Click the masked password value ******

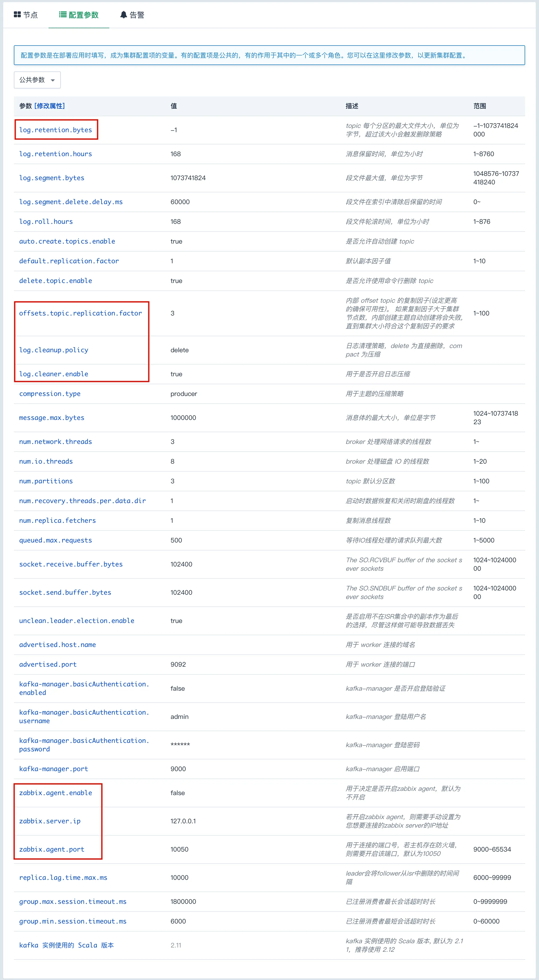[180, 744]
